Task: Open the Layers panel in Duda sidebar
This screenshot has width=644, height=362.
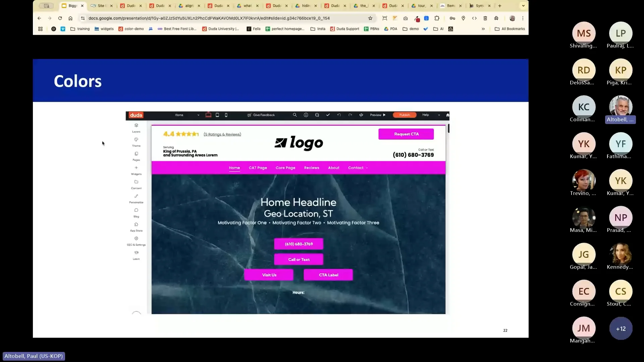Action: point(136,128)
